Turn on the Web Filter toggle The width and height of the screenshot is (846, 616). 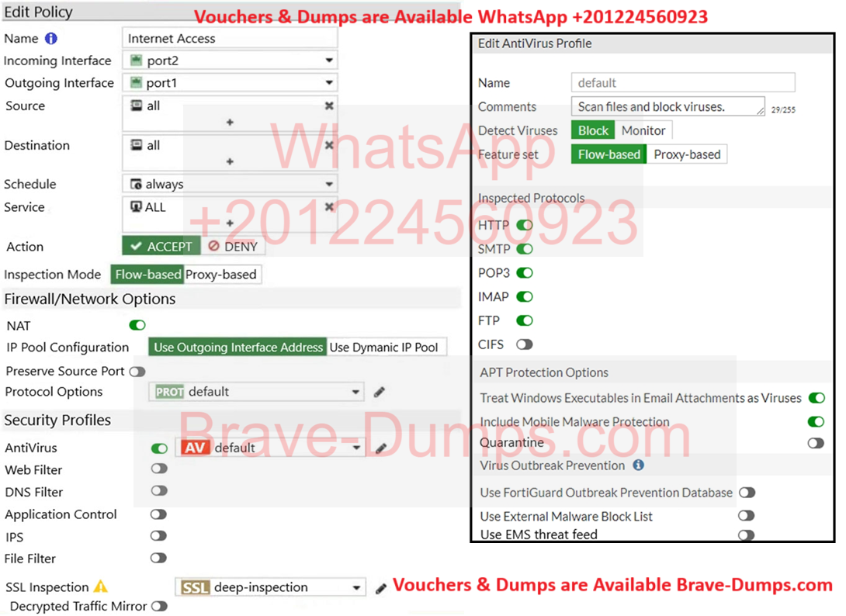(x=159, y=469)
